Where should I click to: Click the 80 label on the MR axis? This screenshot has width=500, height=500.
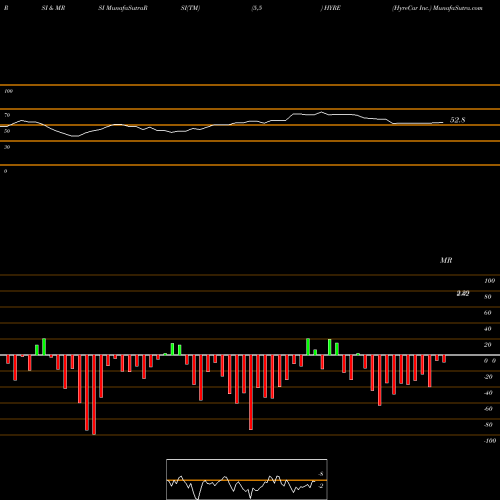pyautogui.click(x=488, y=297)
